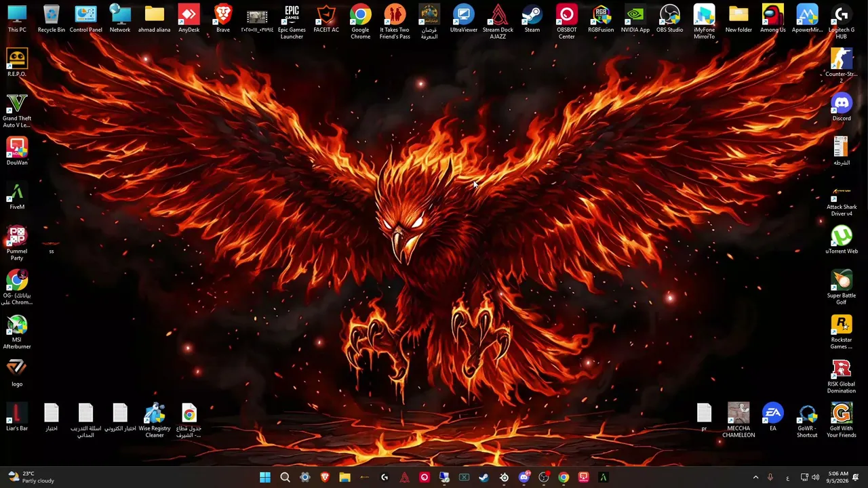Open the Windows Start menu
This screenshot has width=868, height=488.
point(265,478)
